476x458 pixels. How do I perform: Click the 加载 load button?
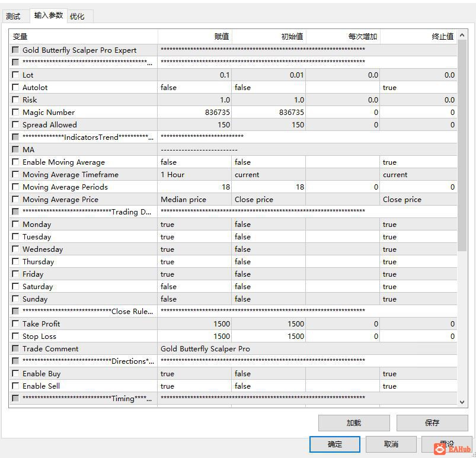[x=354, y=423]
